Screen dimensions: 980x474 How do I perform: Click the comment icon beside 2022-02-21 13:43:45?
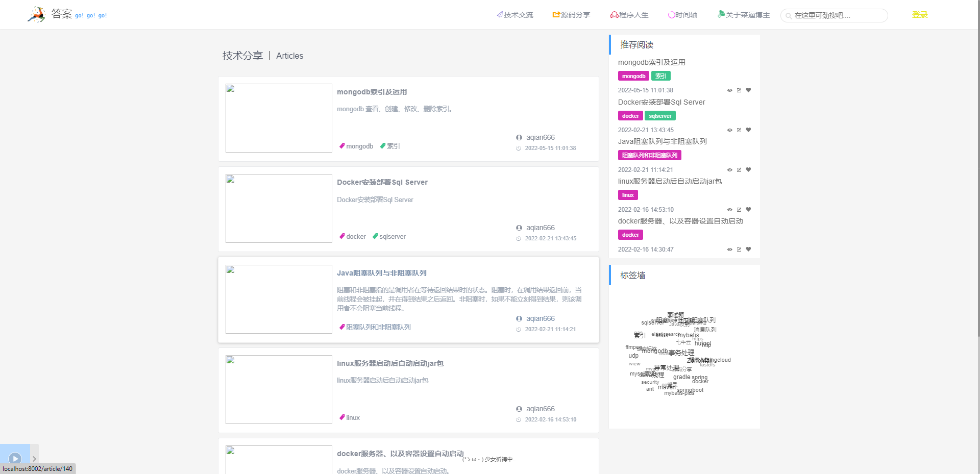[x=739, y=130]
